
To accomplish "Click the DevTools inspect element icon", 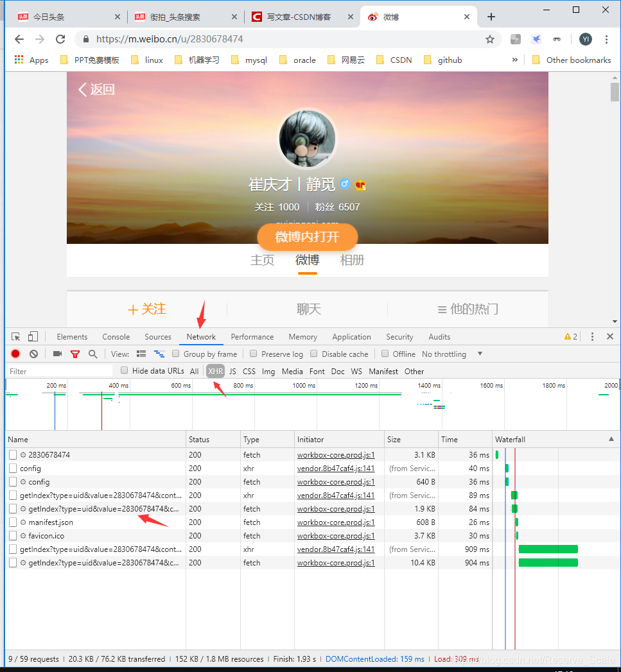I will (x=16, y=337).
